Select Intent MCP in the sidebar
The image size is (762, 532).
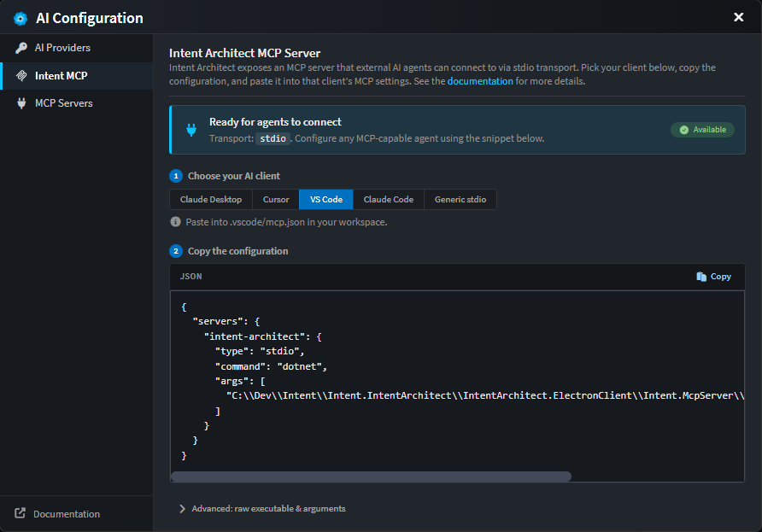(x=77, y=76)
